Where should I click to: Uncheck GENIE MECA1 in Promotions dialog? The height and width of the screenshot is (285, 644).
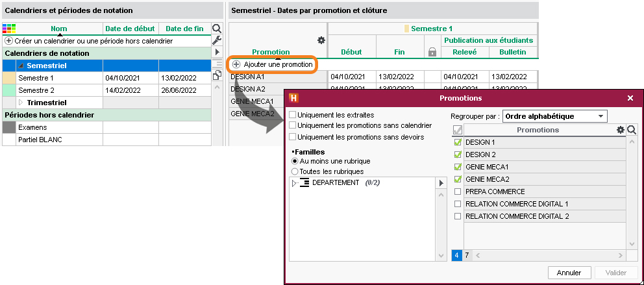[x=458, y=167]
